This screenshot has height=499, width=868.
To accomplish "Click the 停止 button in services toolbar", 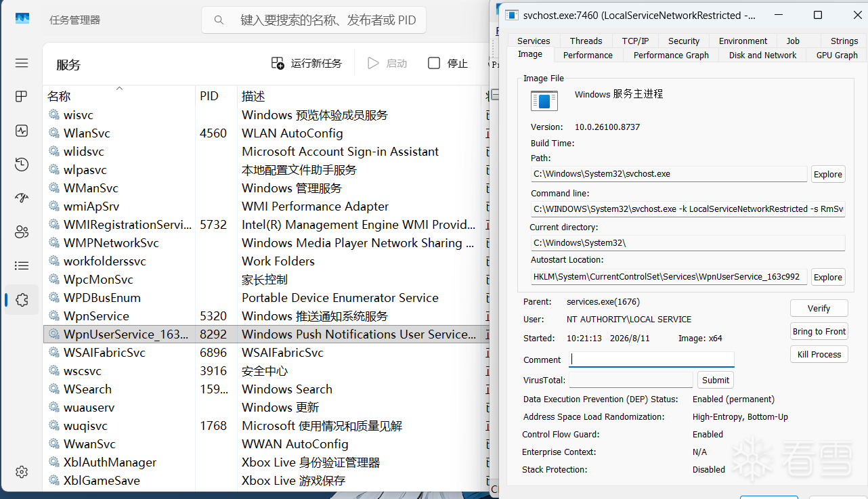I will (448, 63).
